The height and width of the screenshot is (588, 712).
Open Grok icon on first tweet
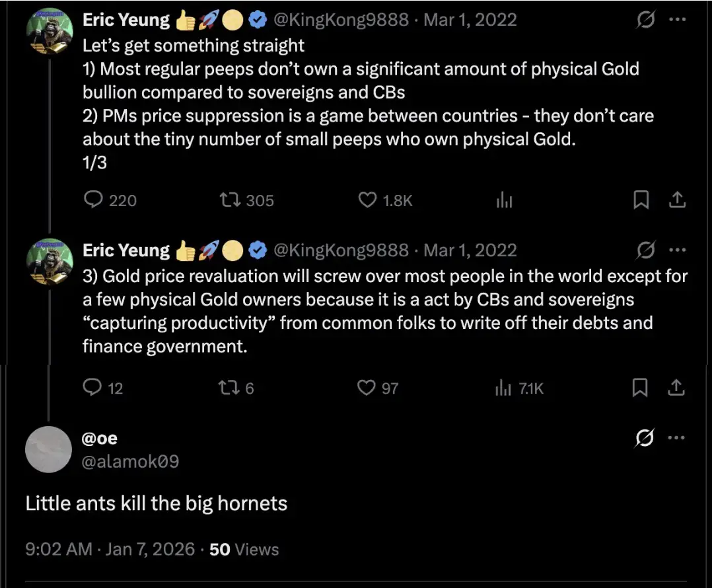(644, 20)
